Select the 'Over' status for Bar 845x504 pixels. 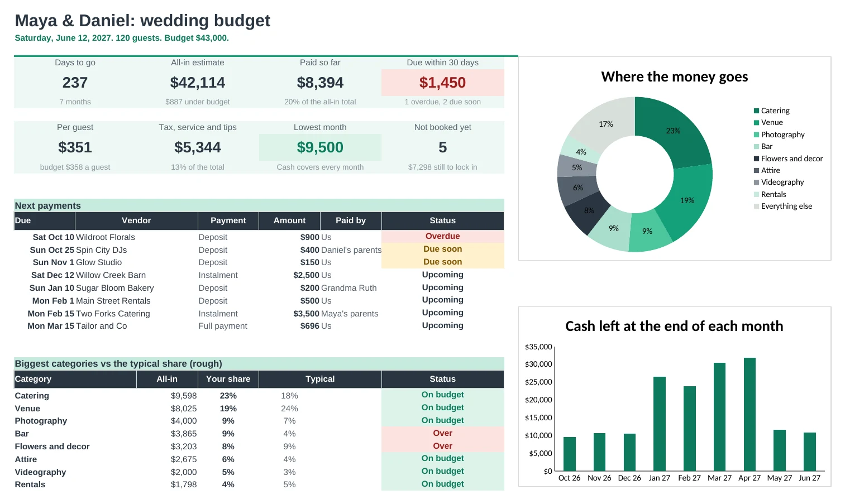coord(443,433)
